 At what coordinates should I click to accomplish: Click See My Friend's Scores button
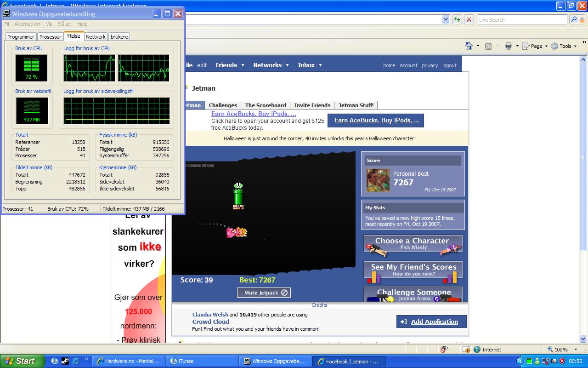[413, 270]
